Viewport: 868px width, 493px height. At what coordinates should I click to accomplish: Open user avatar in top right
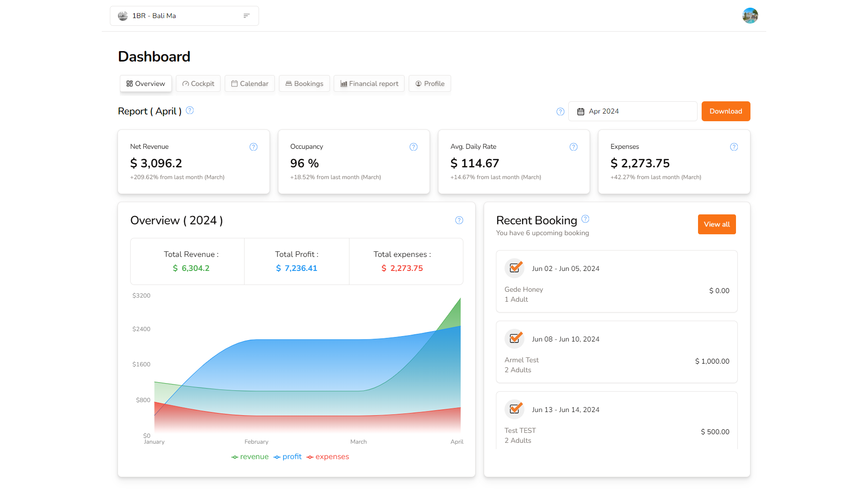(750, 16)
